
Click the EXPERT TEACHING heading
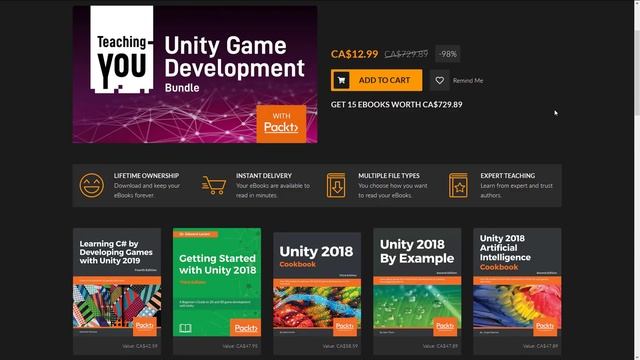click(507, 176)
